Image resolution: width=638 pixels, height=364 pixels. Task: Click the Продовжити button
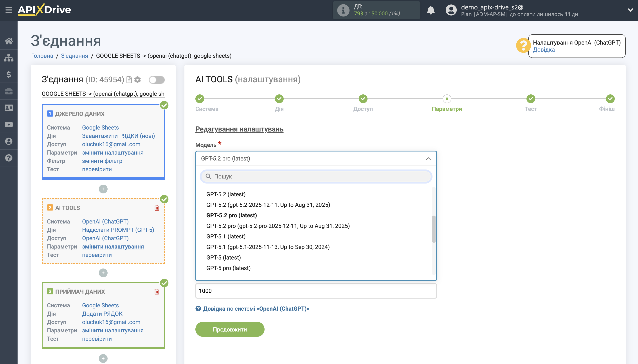coord(230,329)
